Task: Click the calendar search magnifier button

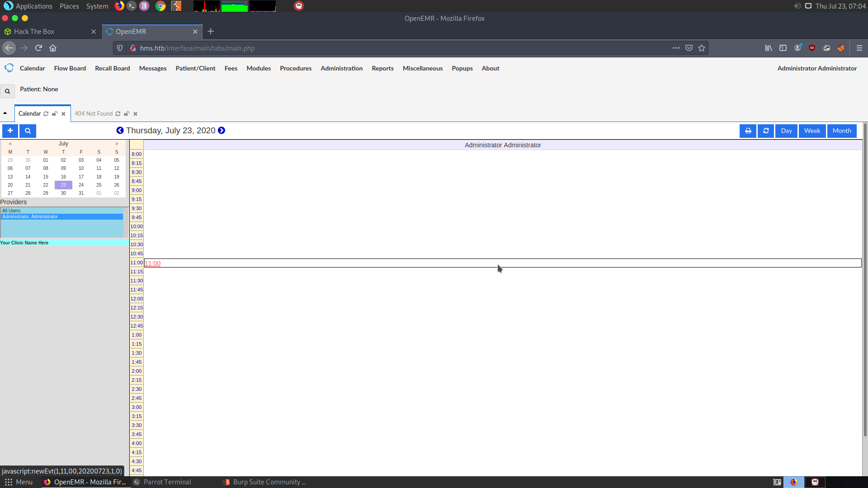Action: coord(28,131)
